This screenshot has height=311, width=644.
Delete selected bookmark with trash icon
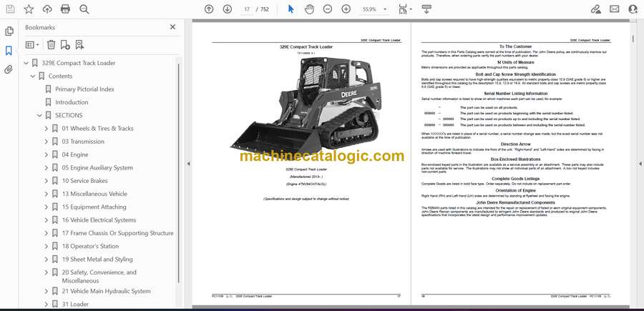51,44
